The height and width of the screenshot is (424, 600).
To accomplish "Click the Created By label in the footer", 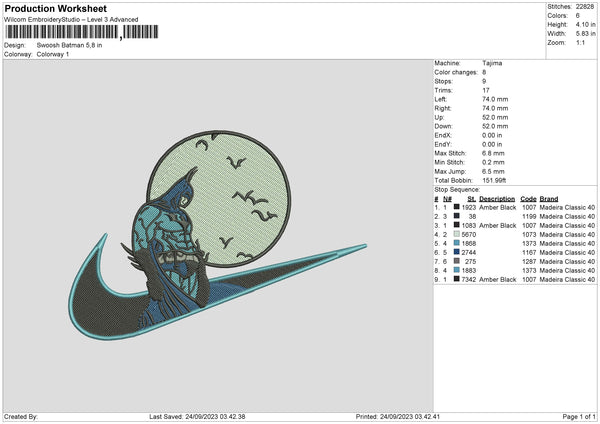I will (x=21, y=416).
